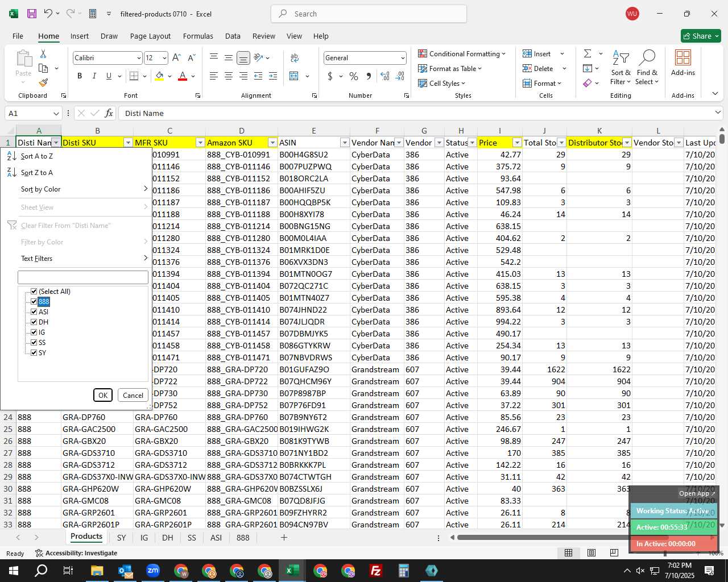Click Accessibility: Investigate status
The height and width of the screenshot is (582, 728).
pyautogui.click(x=76, y=553)
